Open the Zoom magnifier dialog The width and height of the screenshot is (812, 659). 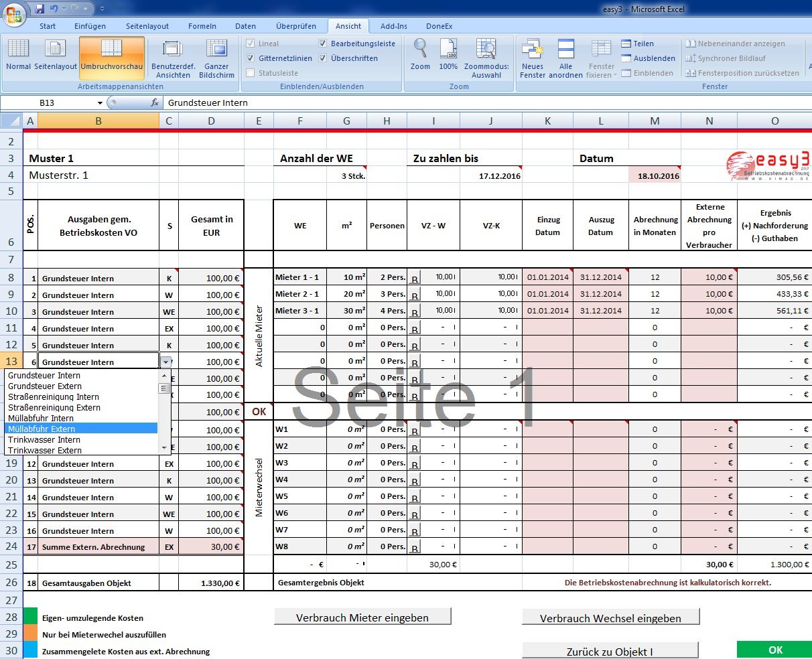[x=421, y=55]
